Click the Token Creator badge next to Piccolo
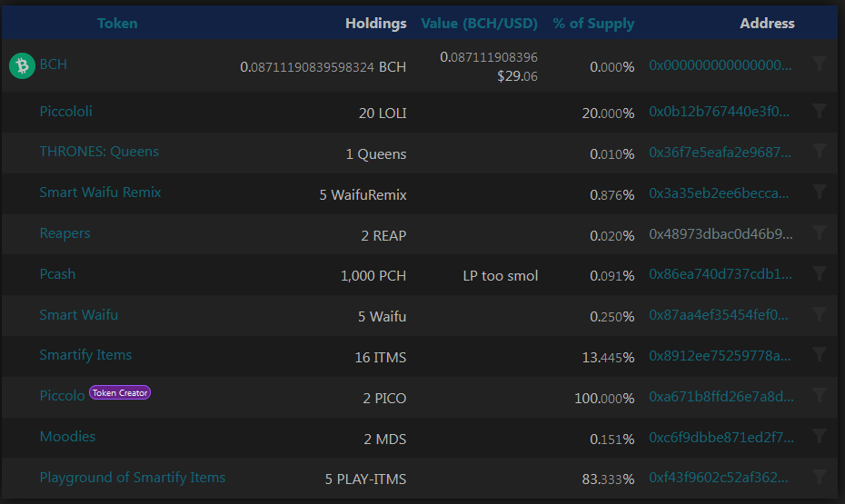 click(x=120, y=392)
